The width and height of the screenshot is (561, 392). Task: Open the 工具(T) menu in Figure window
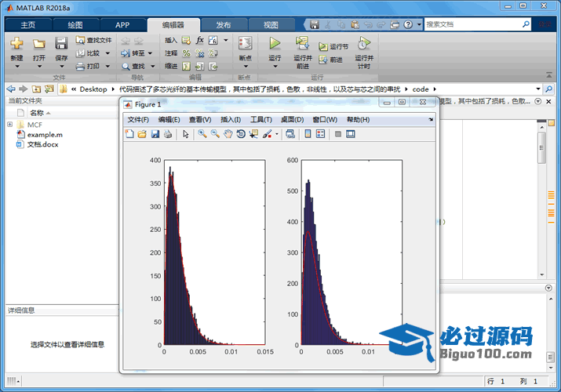click(260, 120)
